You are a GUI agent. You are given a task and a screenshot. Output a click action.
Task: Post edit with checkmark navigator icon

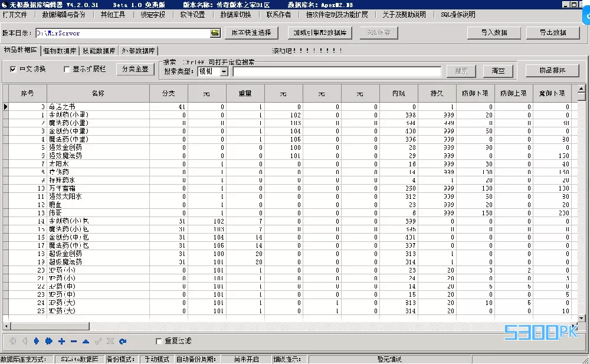pyautogui.click(x=98, y=341)
